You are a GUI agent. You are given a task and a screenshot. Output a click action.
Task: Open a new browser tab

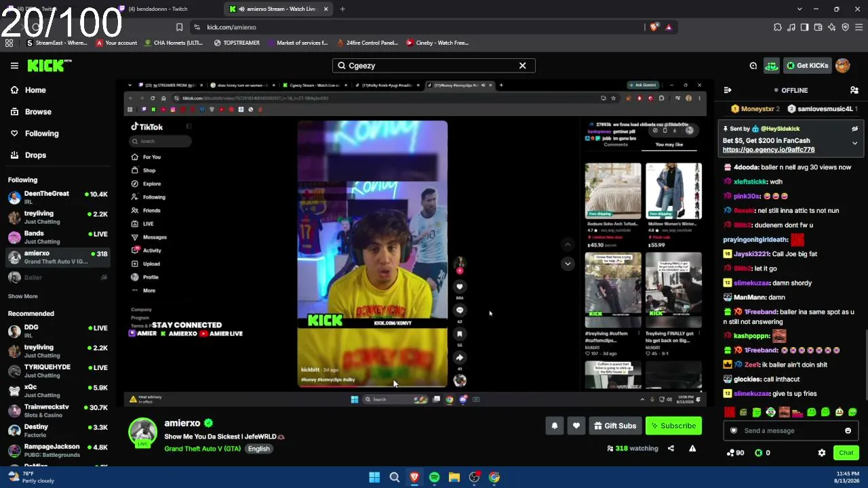click(342, 9)
